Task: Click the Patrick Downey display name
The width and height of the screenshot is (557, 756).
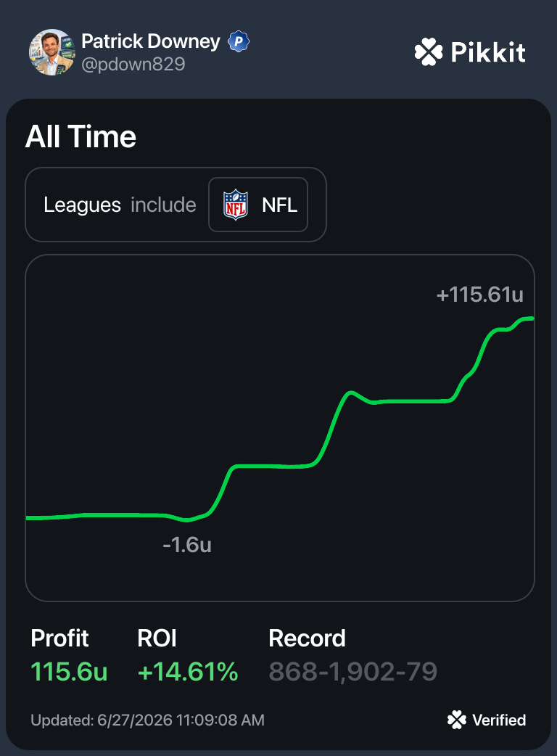Action: [x=151, y=41]
